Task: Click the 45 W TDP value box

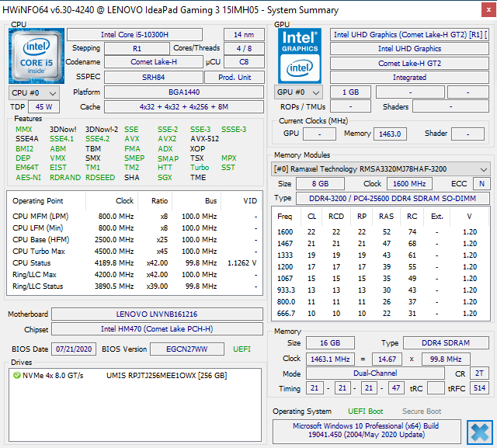Action: click(x=43, y=106)
